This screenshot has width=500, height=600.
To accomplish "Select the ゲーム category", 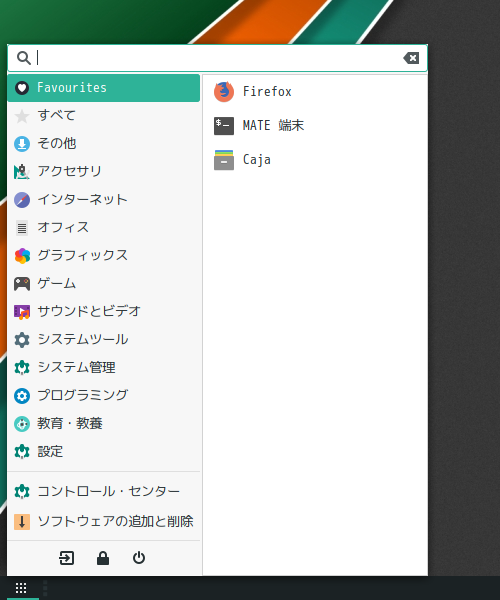I will click(x=103, y=284).
